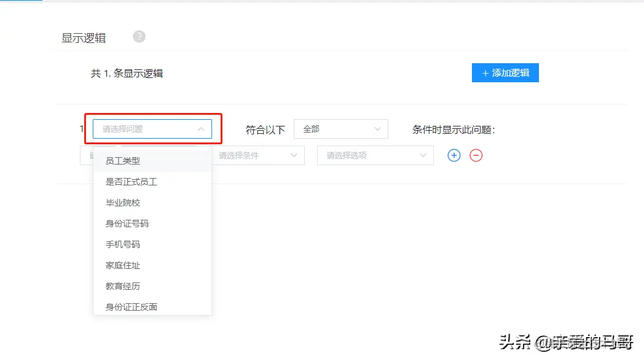This screenshot has height=361, width=644.
Task: Click the dropdown arrow on 请选择选项
Action: 423,155
